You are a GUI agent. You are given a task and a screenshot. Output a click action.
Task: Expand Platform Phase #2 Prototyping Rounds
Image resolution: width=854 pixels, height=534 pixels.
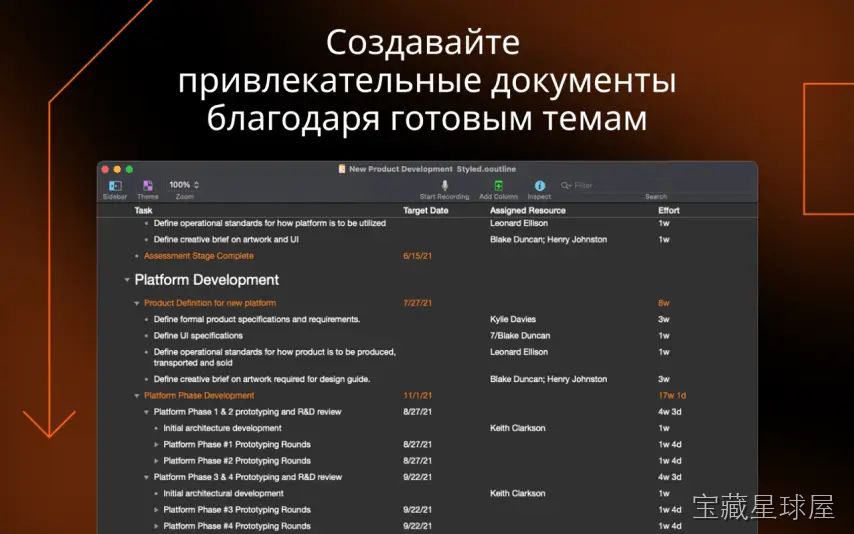(156, 461)
